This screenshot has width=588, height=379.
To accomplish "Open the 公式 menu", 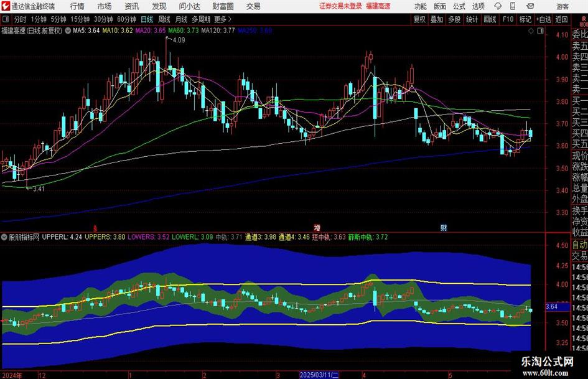I will click(x=459, y=6).
